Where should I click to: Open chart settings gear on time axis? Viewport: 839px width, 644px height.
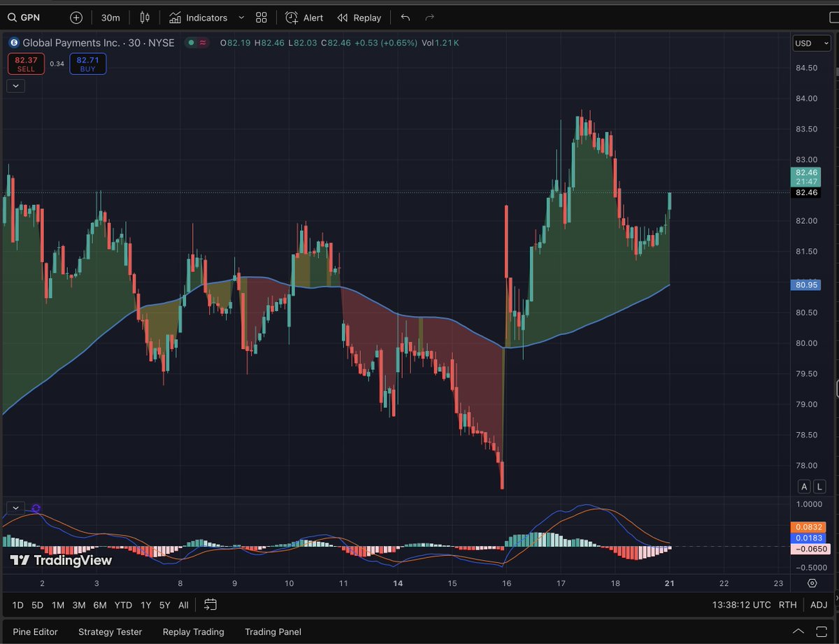[x=812, y=582]
